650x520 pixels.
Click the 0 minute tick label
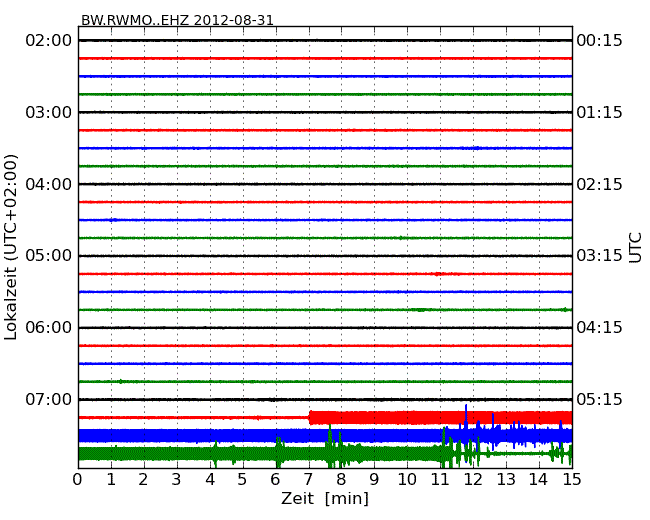pos(78,480)
